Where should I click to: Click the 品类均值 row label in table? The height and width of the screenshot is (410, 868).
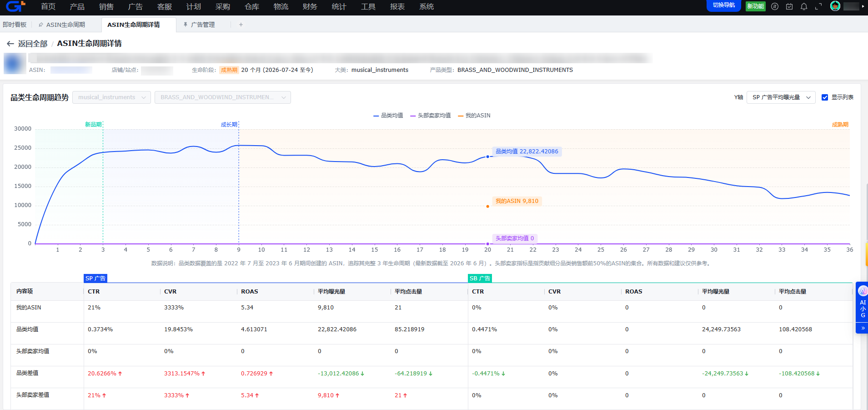27,329
